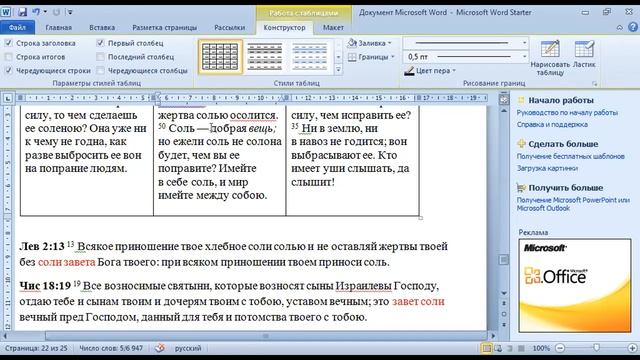Zoom in with plus button
Screen dimensions: 640x360
click(632, 348)
